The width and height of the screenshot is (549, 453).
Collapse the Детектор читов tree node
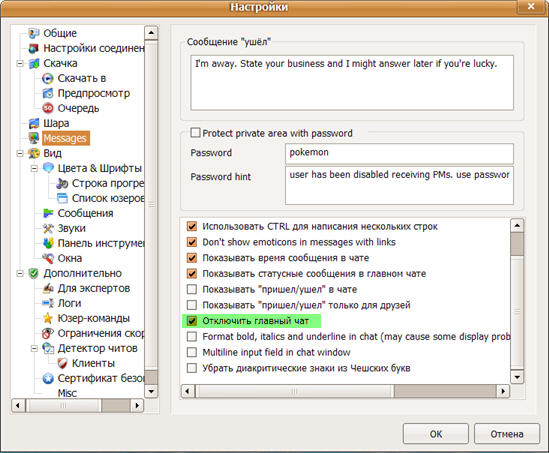[x=34, y=348]
